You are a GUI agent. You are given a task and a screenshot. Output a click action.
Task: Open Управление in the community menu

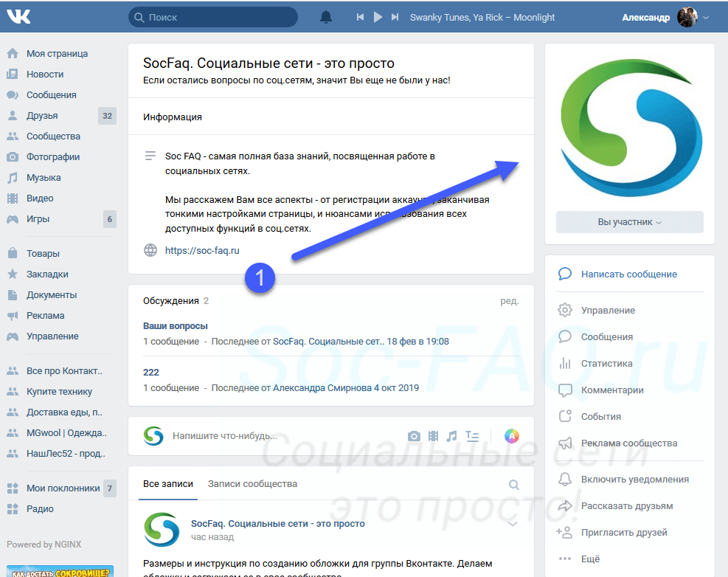608,311
